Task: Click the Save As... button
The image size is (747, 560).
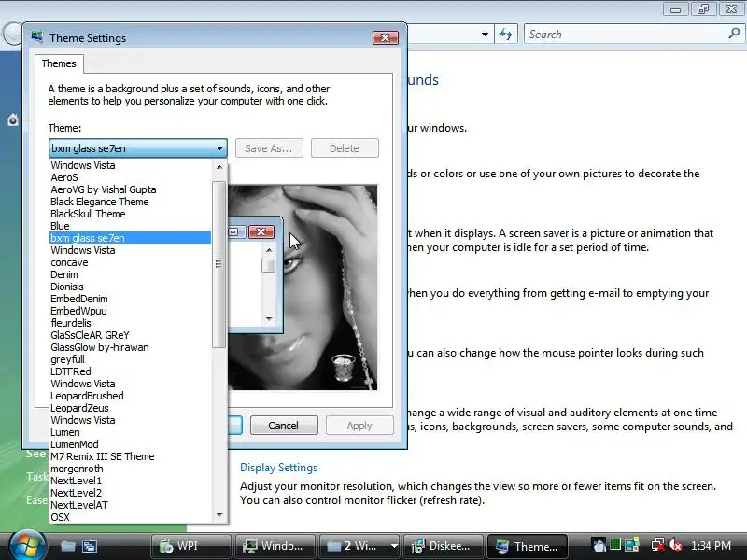Action: [269, 148]
